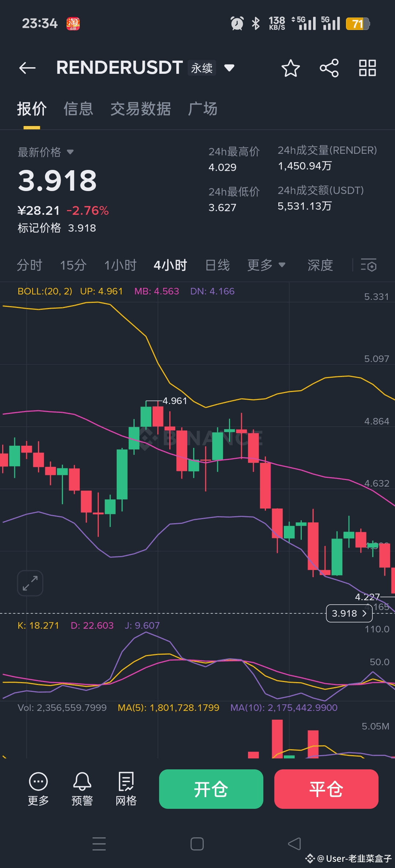The width and height of the screenshot is (395, 868).
Task: Tap the 更多 more options icon
Action: [38, 789]
